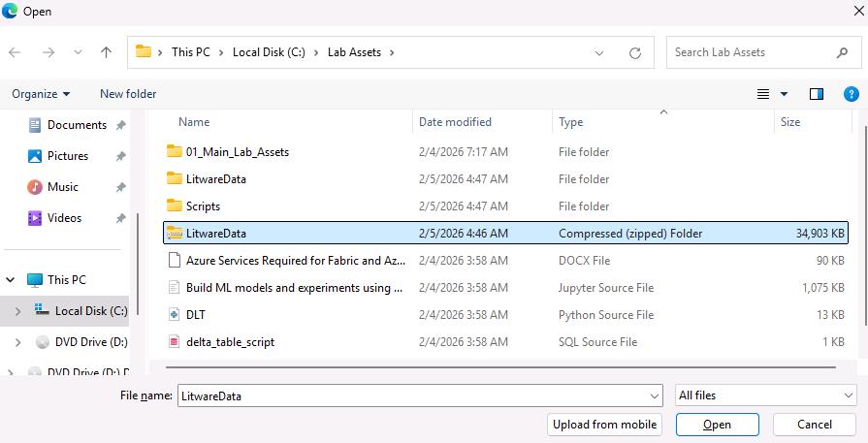Open the Organize menu
This screenshot has width=868, height=443.
pyautogui.click(x=41, y=94)
